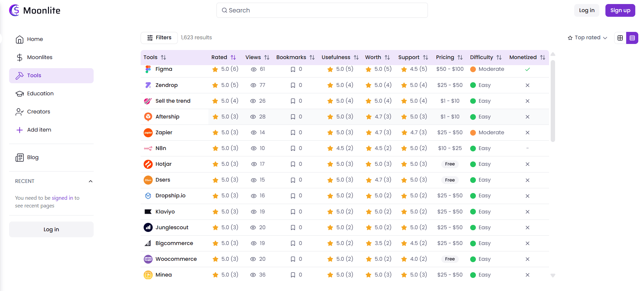Bookmark the Aftership tool
The width and height of the screenshot is (644, 291).
(293, 117)
